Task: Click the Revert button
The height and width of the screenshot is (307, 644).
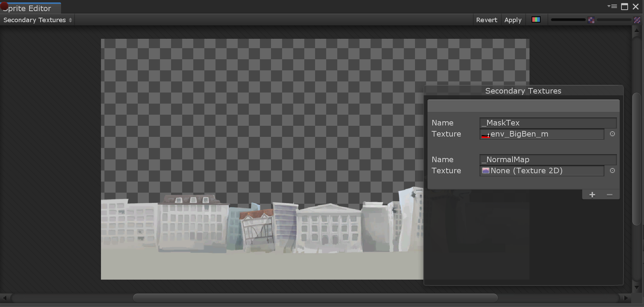Action: 486,20
